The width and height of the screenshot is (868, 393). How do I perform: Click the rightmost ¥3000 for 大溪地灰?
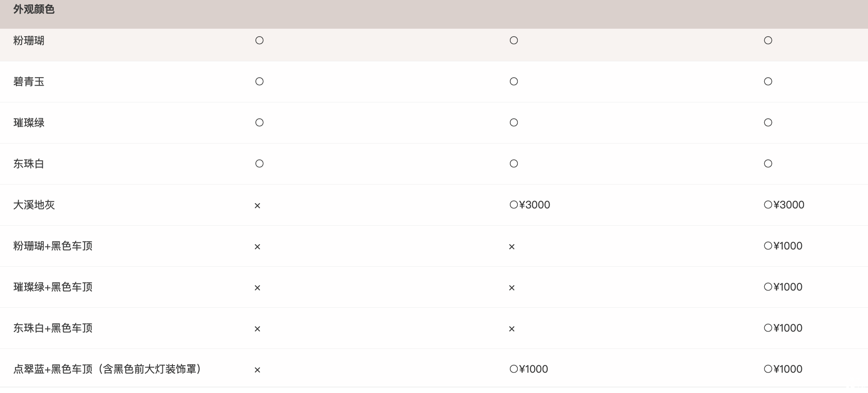click(784, 205)
